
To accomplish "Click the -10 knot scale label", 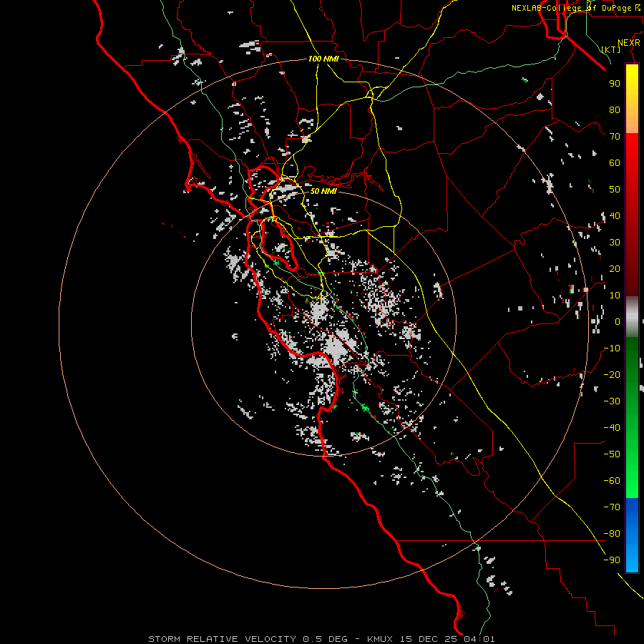I will tap(612, 348).
